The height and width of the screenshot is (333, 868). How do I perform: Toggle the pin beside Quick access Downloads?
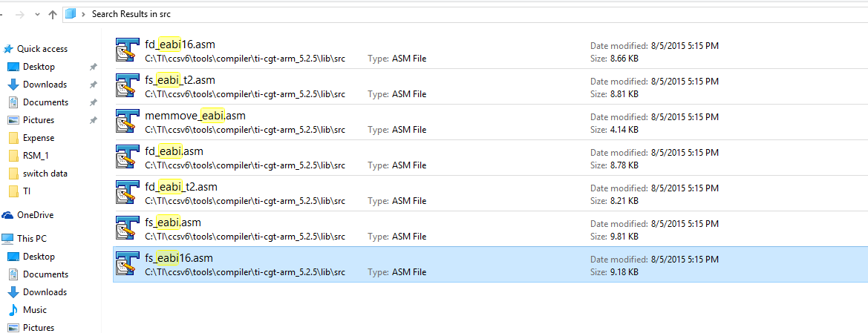[x=93, y=85]
